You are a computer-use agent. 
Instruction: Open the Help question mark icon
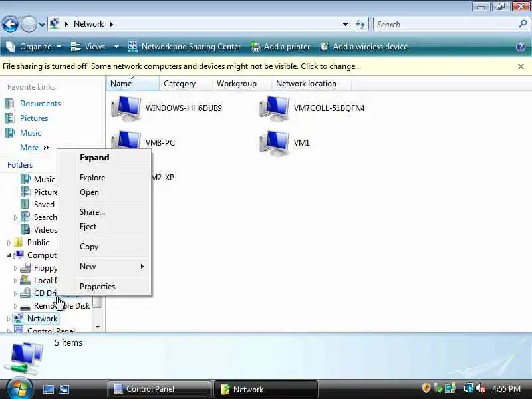[521, 47]
